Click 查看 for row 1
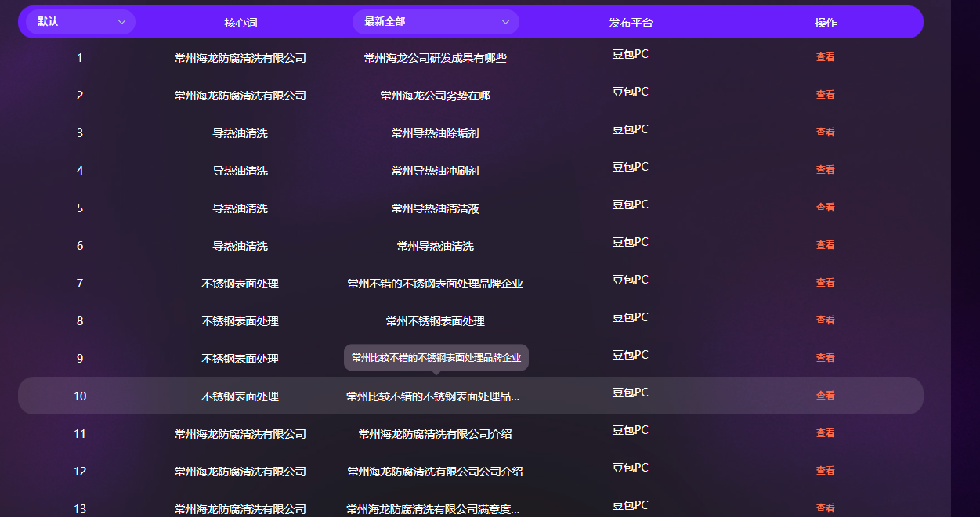The width and height of the screenshot is (980, 517). point(826,57)
